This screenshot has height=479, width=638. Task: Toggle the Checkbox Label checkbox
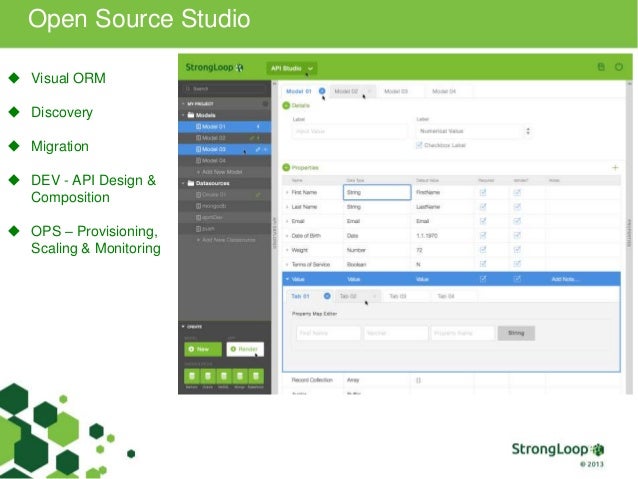pyautogui.click(x=419, y=145)
